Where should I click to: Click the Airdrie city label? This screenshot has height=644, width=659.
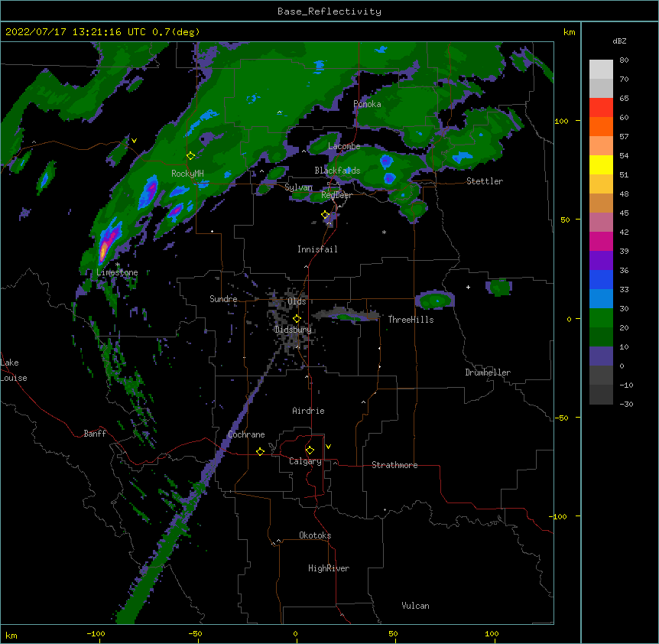click(x=308, y=411)
